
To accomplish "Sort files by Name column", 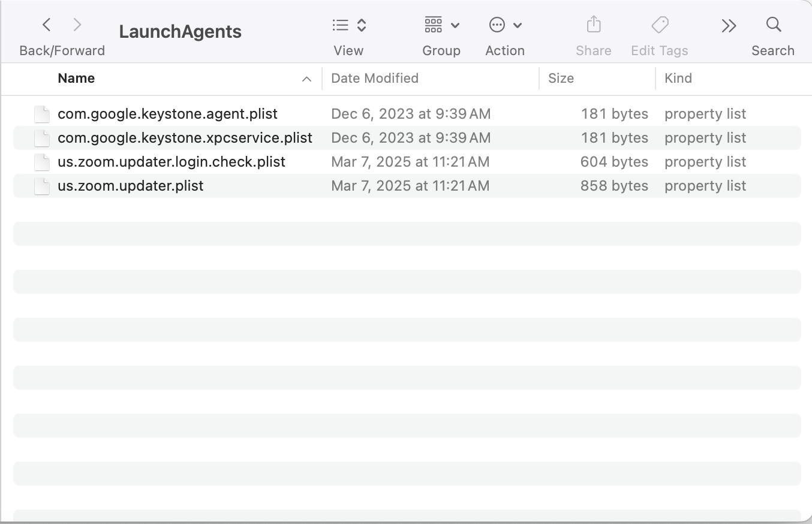I will [76, 79].
